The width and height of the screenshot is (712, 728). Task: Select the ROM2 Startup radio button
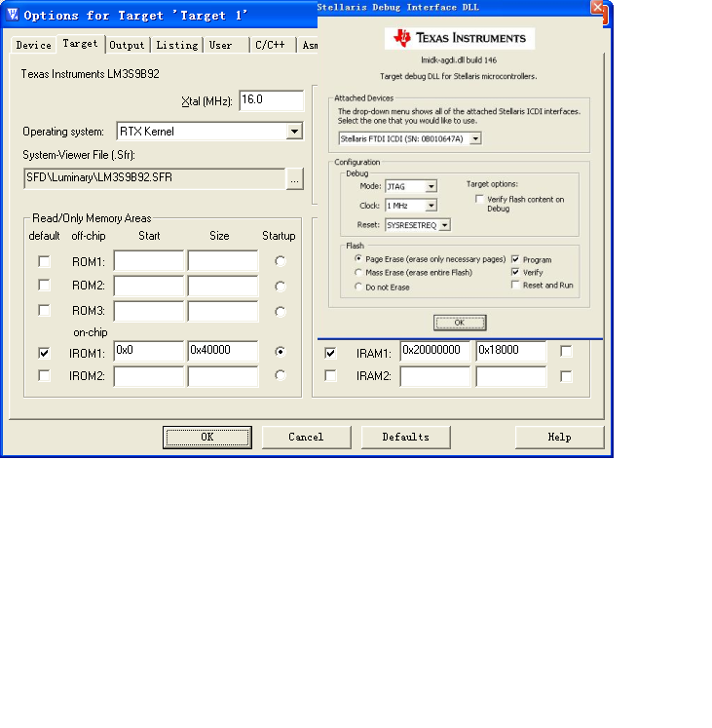pos(280,287)
